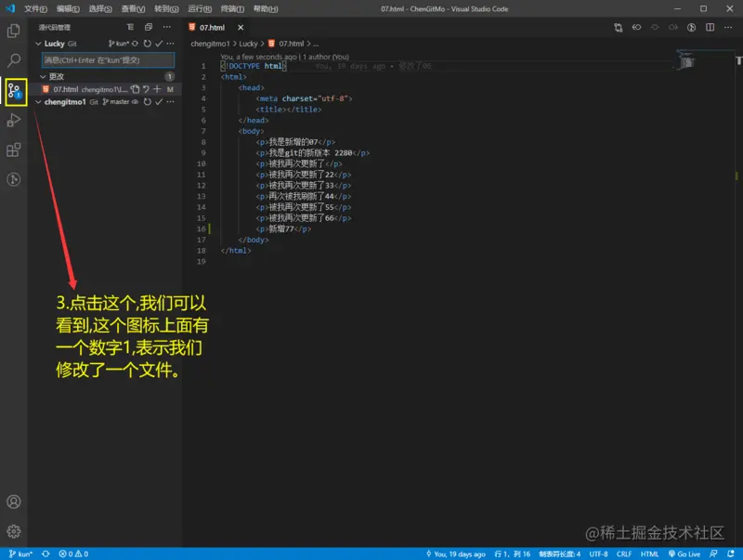743x560 pixels.
Task: Change the CRLF end of line sequence
Action: click(624, 553)
